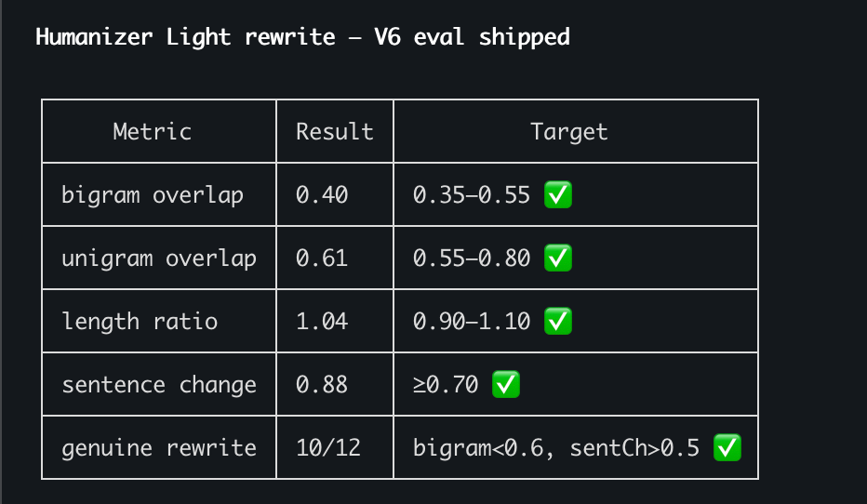Image resolution: width=867 pixels, height=504 pixels.
Task: Click the 0.88 result value
Action: (x=322, y=384)
